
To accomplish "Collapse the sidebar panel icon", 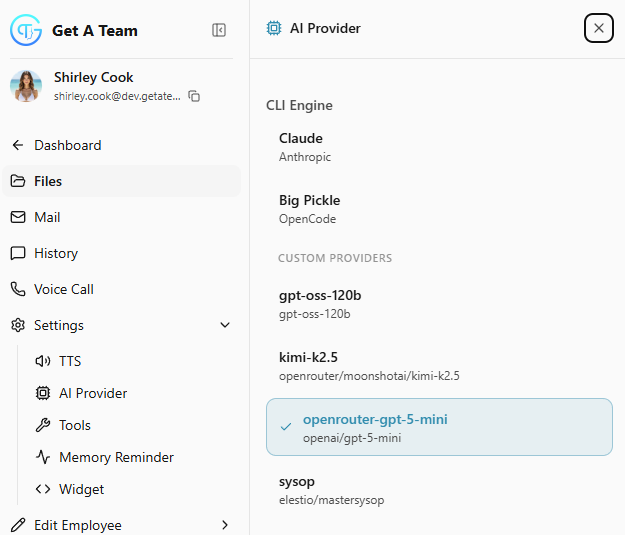I will click(219, 30).
